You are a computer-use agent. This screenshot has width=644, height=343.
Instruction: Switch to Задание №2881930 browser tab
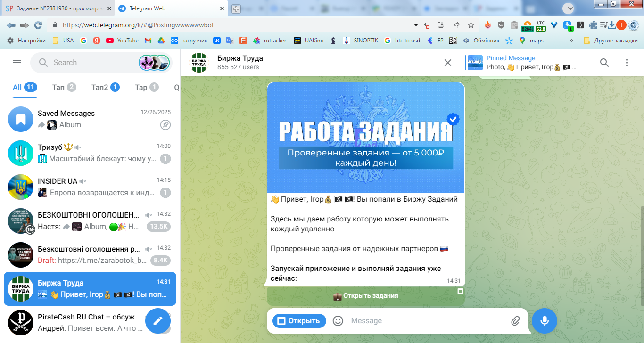pyautogui.click(x=58, y=8)
